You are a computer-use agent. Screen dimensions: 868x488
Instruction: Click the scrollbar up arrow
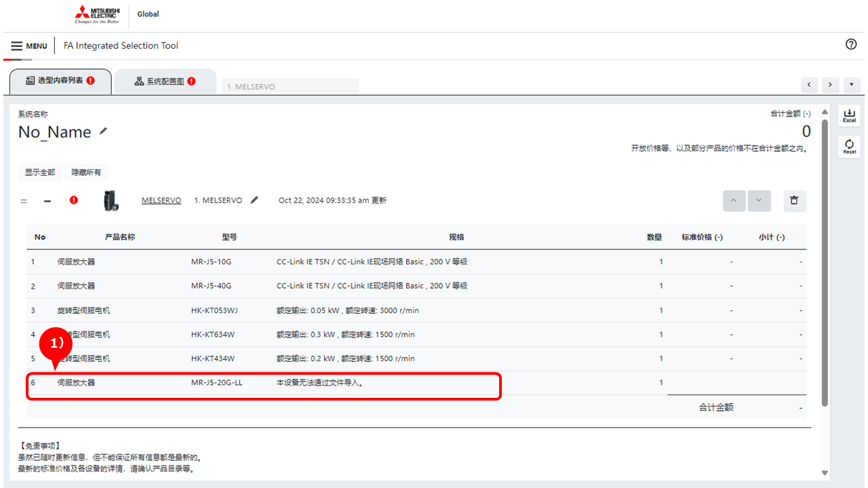click(825, 112)
